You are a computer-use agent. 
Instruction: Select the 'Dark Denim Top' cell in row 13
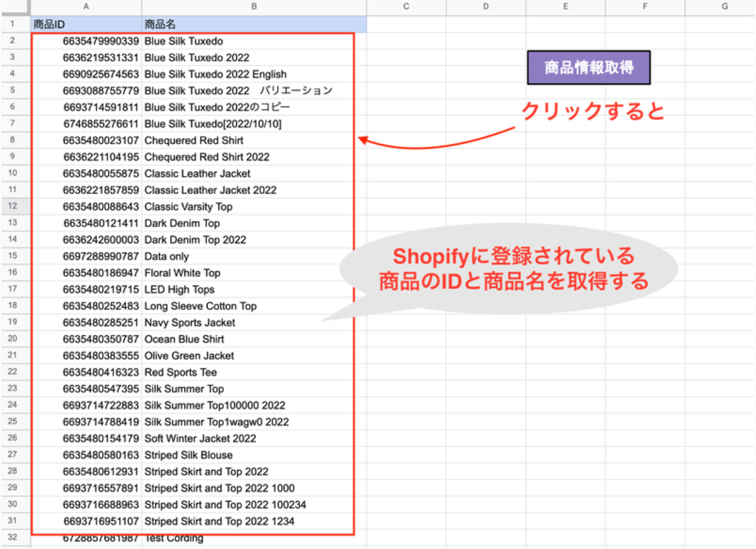(x=254, y=223)
